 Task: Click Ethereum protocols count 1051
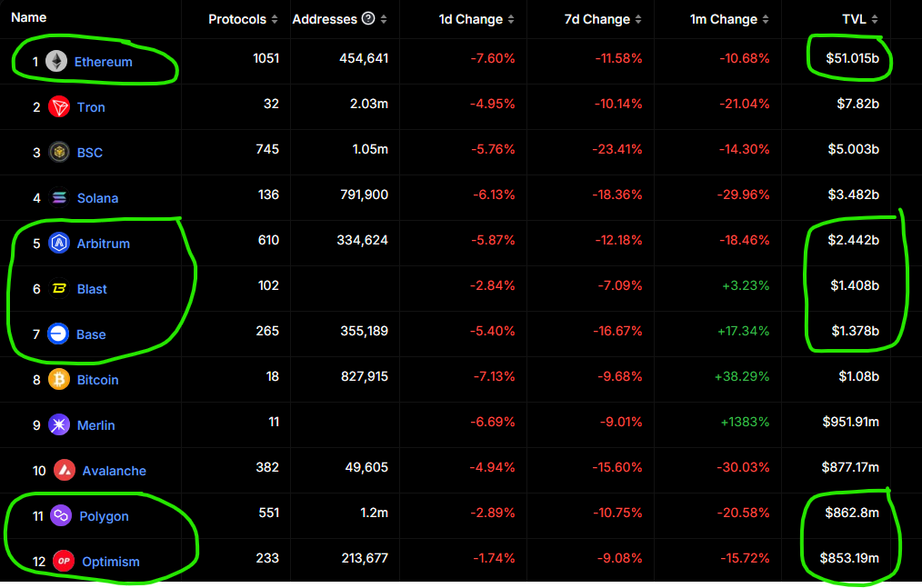266,58
